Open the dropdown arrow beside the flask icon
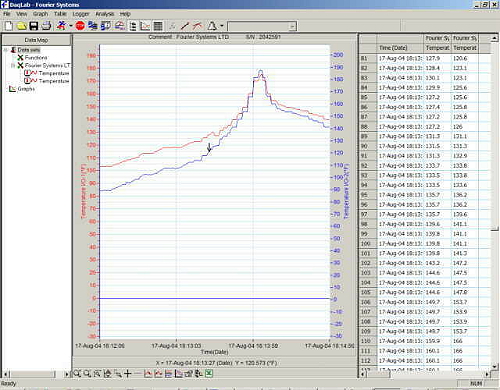The width and height of the screenshot is (500, 390). click(x=221, y=26)
